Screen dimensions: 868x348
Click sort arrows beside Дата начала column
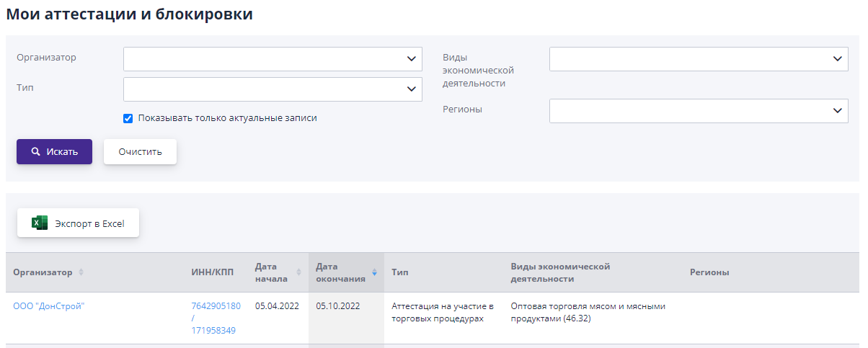pyautogui.click(x=298, y=272)
